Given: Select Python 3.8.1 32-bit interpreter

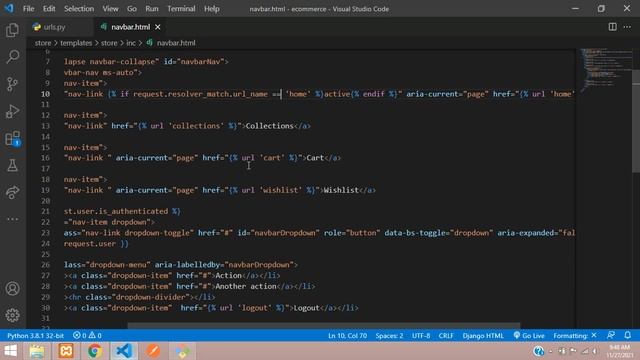Looking at the screenshot, I should point(36,336).
